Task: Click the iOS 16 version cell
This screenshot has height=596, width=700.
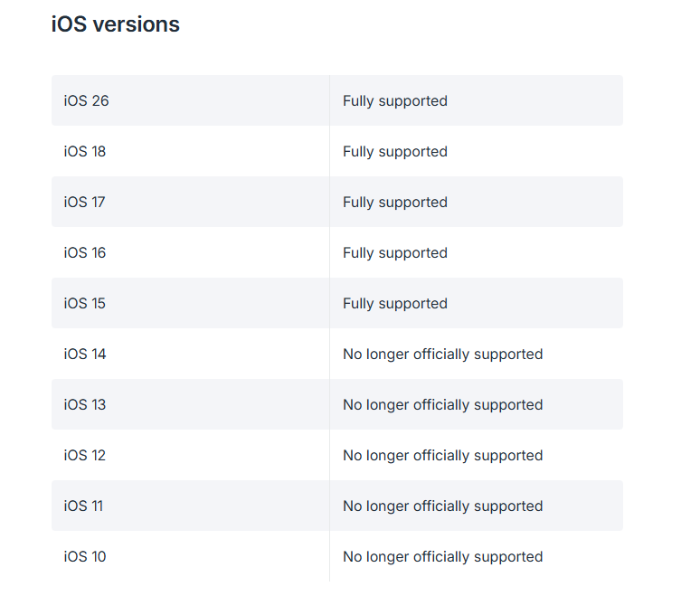Action: pos(85,252)
